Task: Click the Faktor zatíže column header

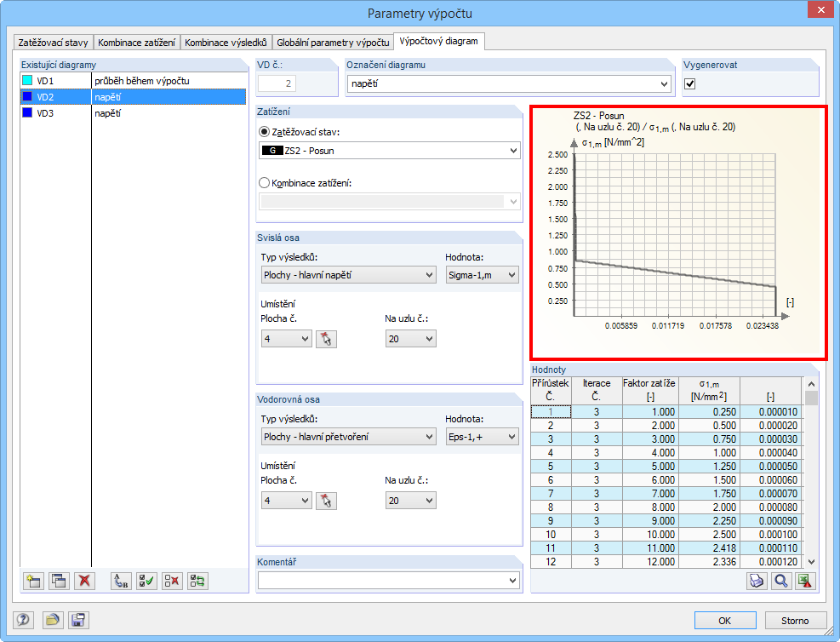Action: pos(650,390)
